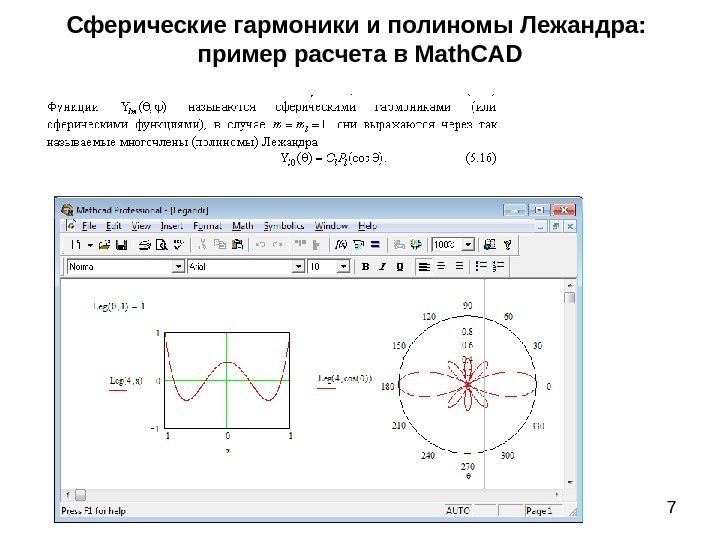Toggle Bold formatting
This screenshot has height=540, width=720.
point(366,266)
